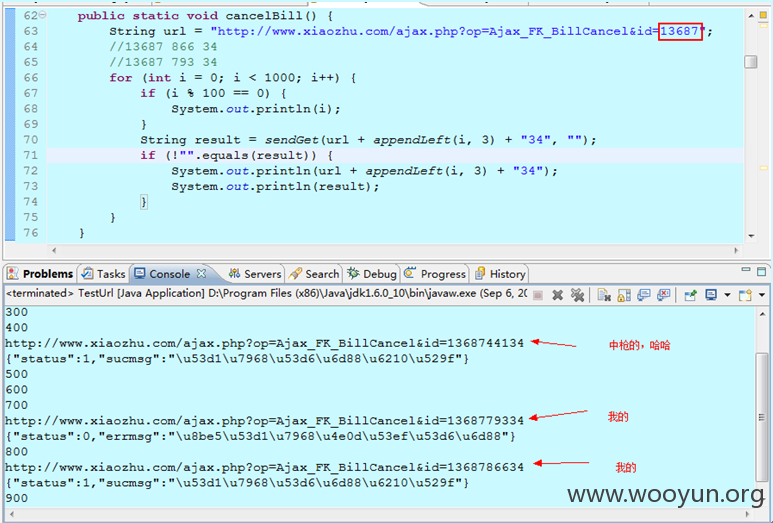Switch to the Servers tab
The image size is (773, 523).
click(255, 274)
